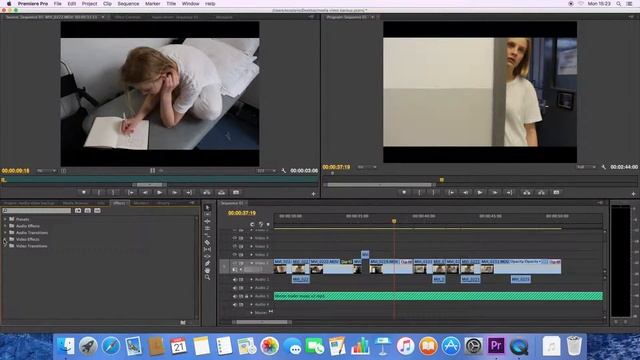Open the Sequence menu
640x360 pixels.
pyautogui.click(x=128, y=4)
